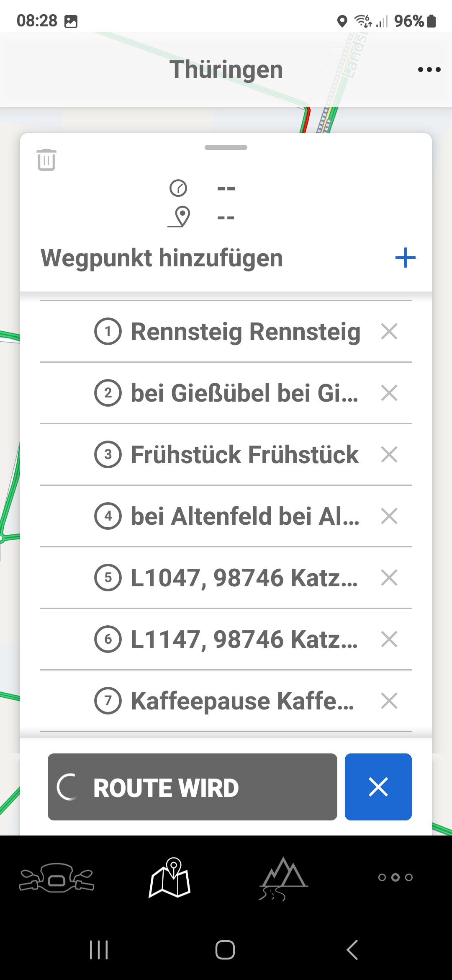This screenshot has width=452, height=980.
Task: Switch to the map tab
Action: (x=170, y=877)
